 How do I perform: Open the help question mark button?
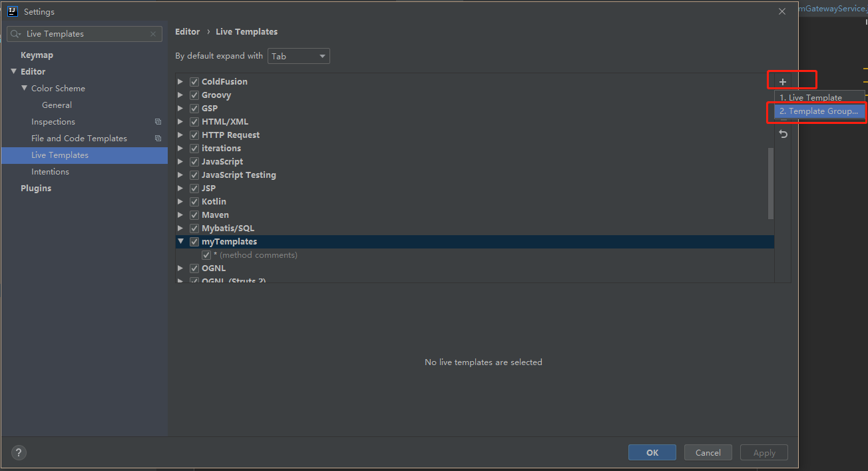19,452
